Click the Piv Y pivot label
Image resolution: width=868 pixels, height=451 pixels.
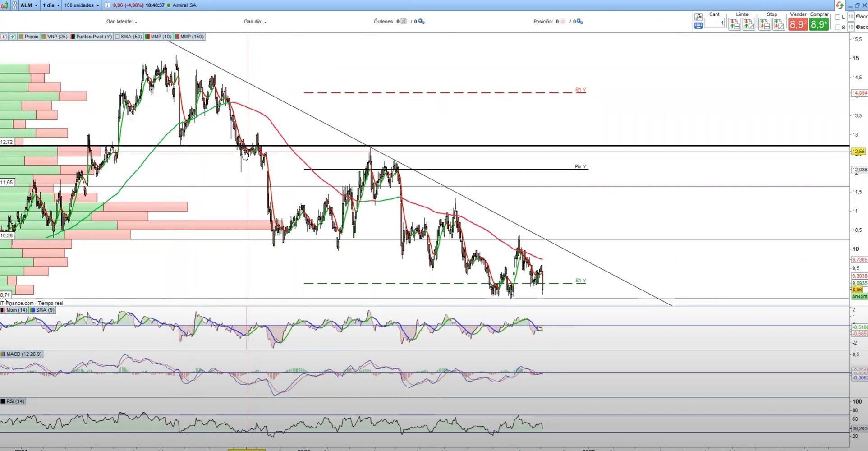point(580,167)
